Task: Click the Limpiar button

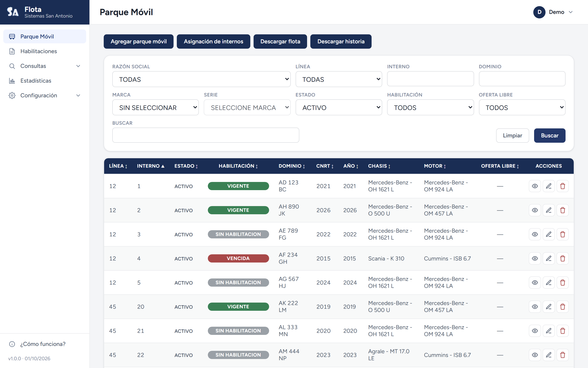Action: point(512,135)
